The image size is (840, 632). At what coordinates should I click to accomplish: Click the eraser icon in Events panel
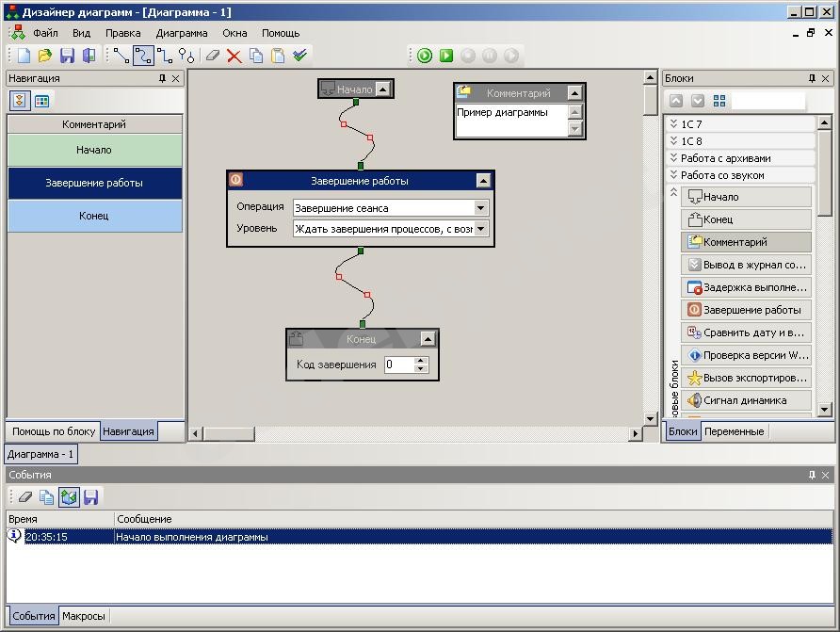[x=25, y=496]
